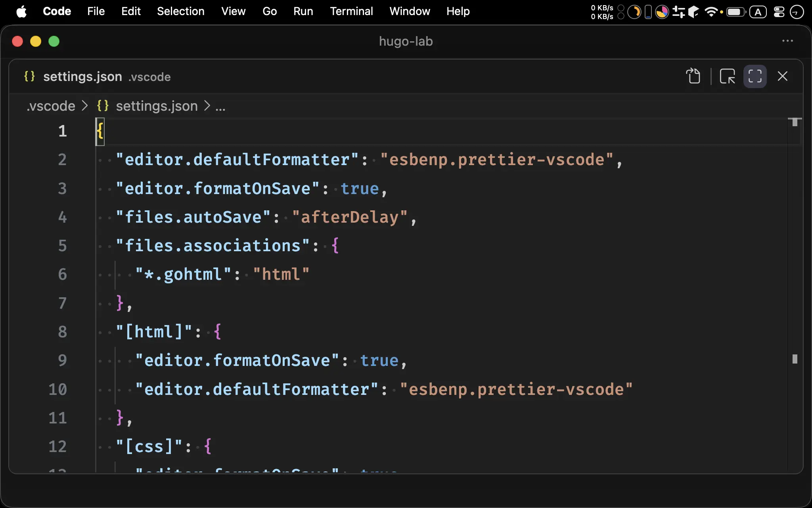Click the true value on line 3
This screenshot has width=812, height=508.
360,189
